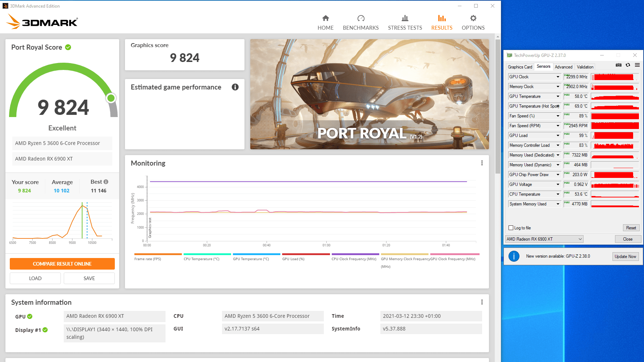This screenshot has width=644, height=362.
Task: Go to the BENCHMARKS menu label
Action: [361, 28]
